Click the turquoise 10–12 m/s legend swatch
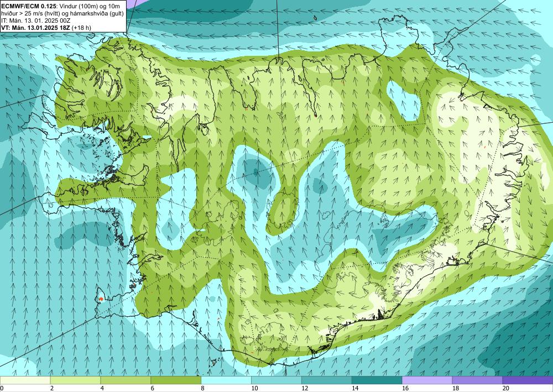 (x=276, y=380)
